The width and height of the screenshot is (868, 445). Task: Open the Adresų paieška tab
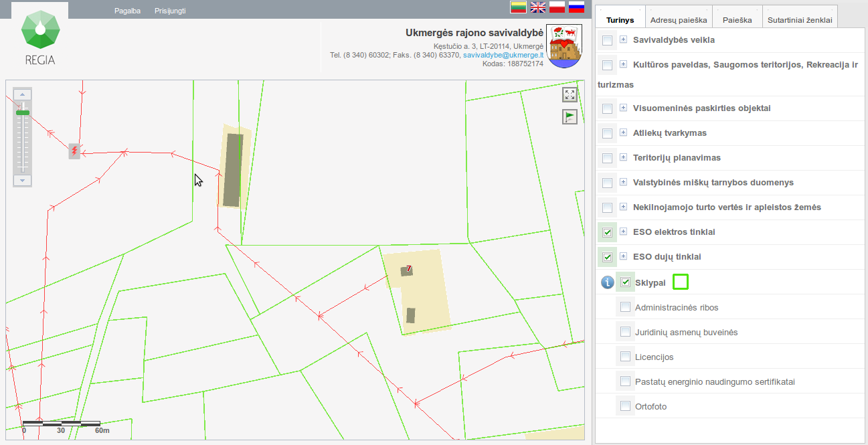tap(678, 17)
